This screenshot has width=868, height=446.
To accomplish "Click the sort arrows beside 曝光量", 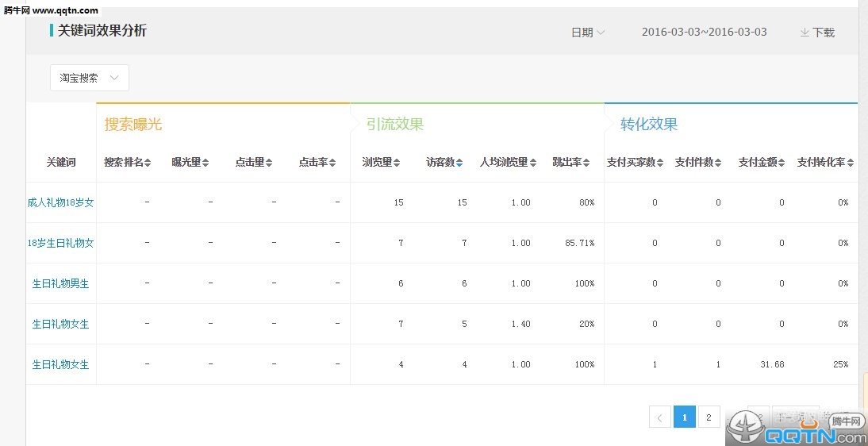I will 205,163.
